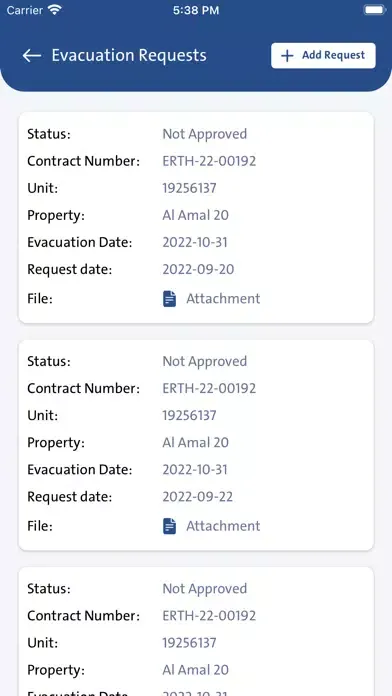Open Attachment link in first request card
This screenshot has height=696, width=392.
[x=223, y=299]
